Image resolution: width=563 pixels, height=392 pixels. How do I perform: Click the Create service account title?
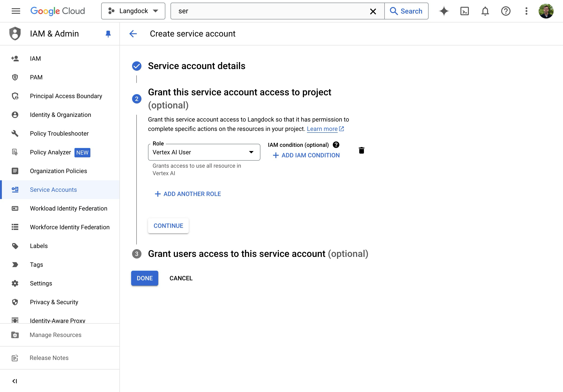pyautogui.click(x=193, y=33)
